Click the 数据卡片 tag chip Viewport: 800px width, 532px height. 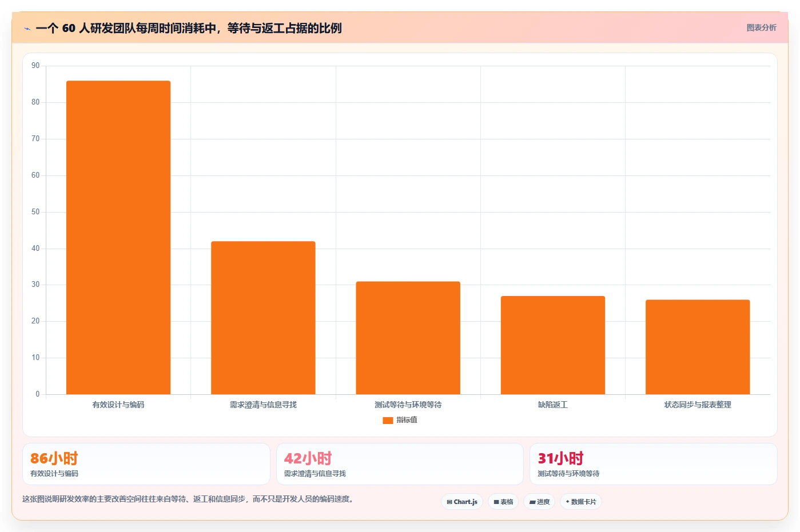[x=581, y=502]
